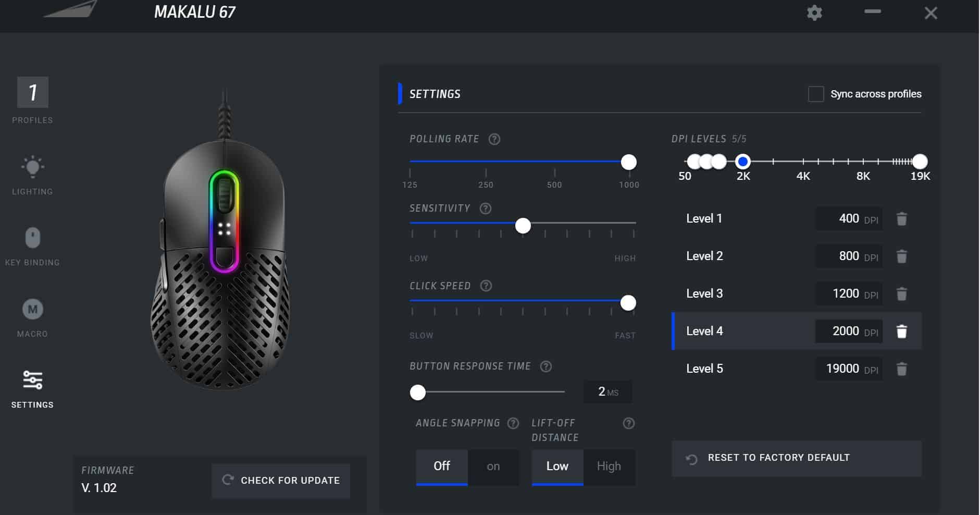Screen dimensions: 980x515
Task: Edit the 1200 DPI value field
Action: 849,294
